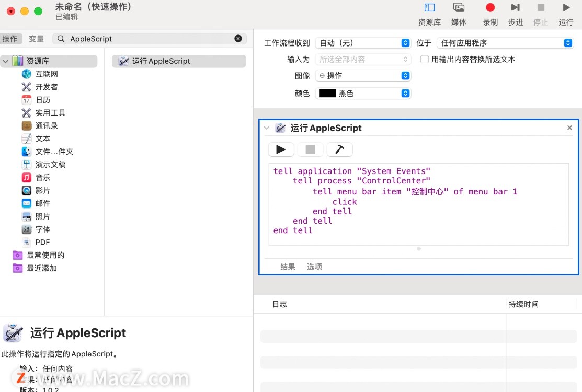Open 位于 dropdown showing 任何应用程序

click(505, 43)
